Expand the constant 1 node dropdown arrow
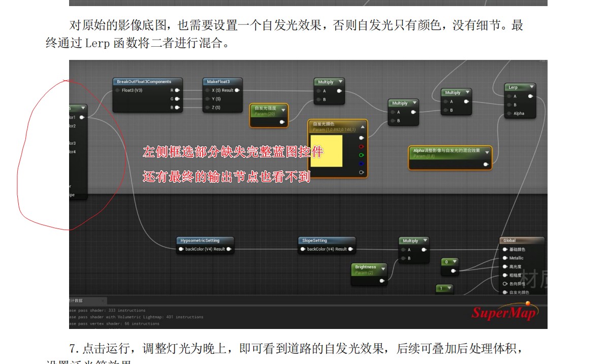 (449, 288)
